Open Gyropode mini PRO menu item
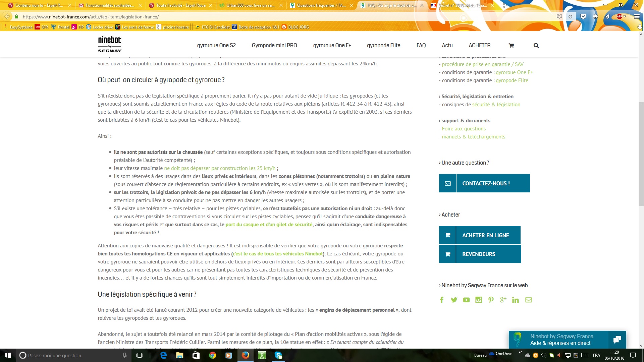This screenshot has width=644, height=362. coord(274,46)
